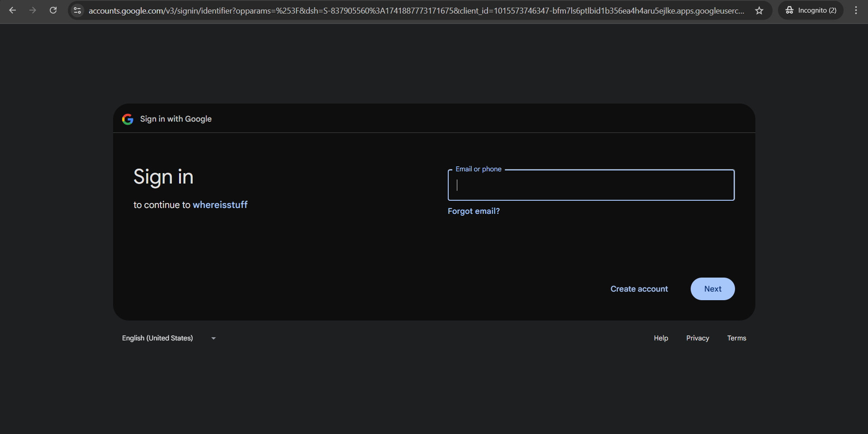Open the whereisstuff app link
Viewport: 868px width, 434px height.
[220, 205]
